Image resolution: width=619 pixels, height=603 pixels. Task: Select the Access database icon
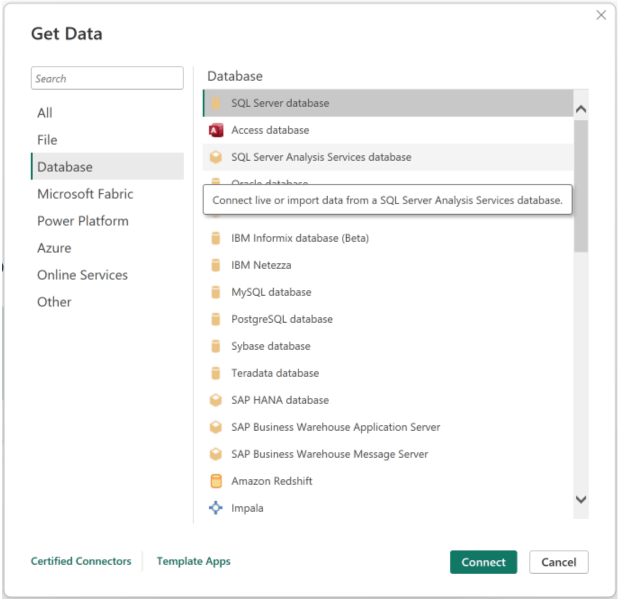pos(215,130)
